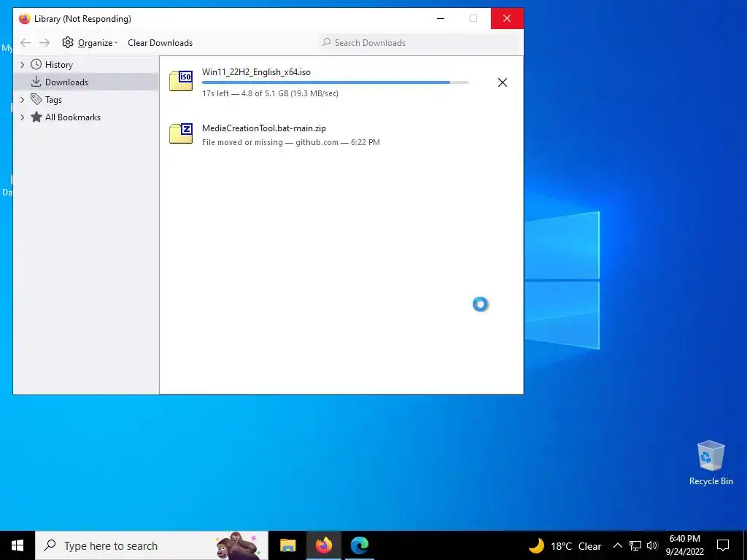This screenshot has width=747, height=560.
Task: Clear Downloads from the toolbar
Action: click(x=160, y=43)
